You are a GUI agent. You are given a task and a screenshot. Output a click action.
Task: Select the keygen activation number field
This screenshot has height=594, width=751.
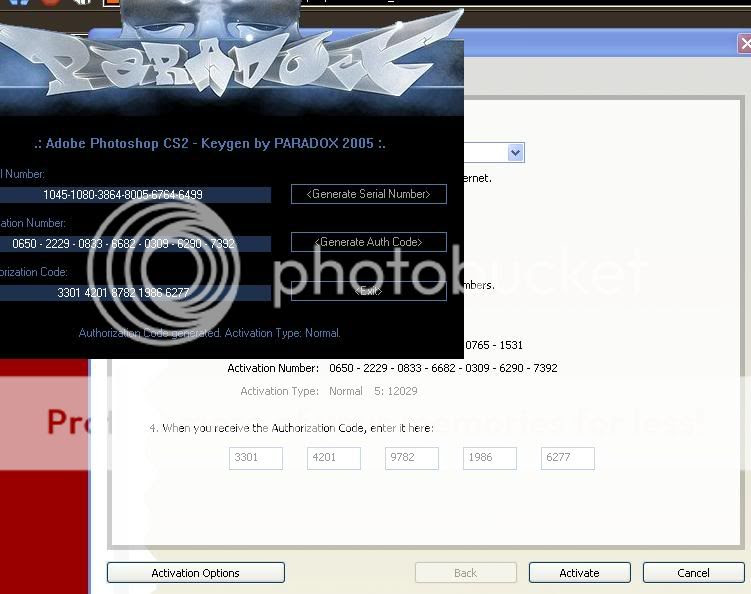(x=135, y=243)
